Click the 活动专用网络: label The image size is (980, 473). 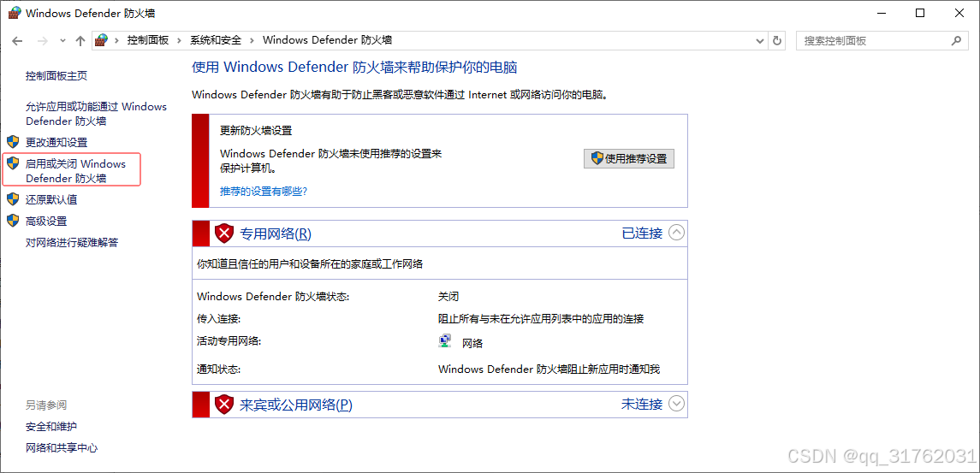(x=229, y=341)
